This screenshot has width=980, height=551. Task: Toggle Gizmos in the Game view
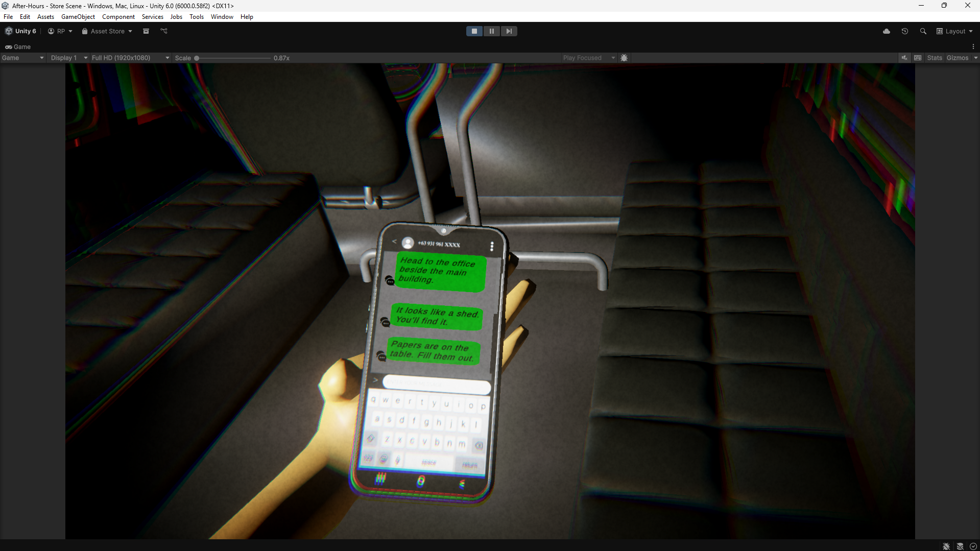tap(958, 58)
